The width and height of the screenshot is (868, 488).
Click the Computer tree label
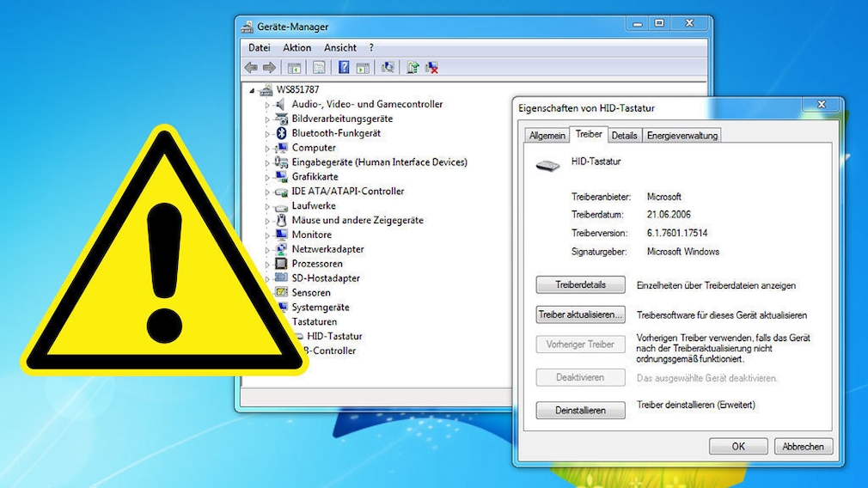pos(314,148)
